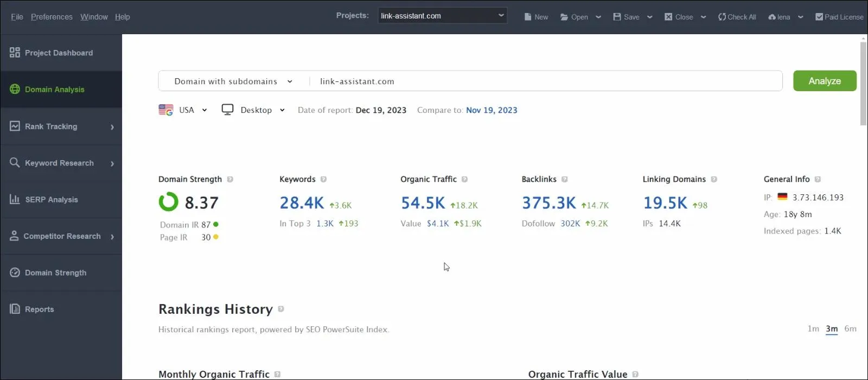Click help icon beside Linking Domains

[714, 179]
